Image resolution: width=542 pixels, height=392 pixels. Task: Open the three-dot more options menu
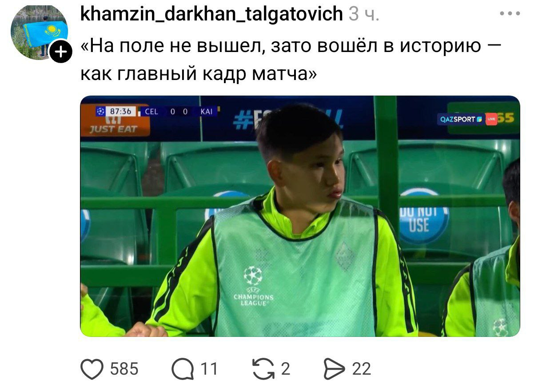click(510, 14)
